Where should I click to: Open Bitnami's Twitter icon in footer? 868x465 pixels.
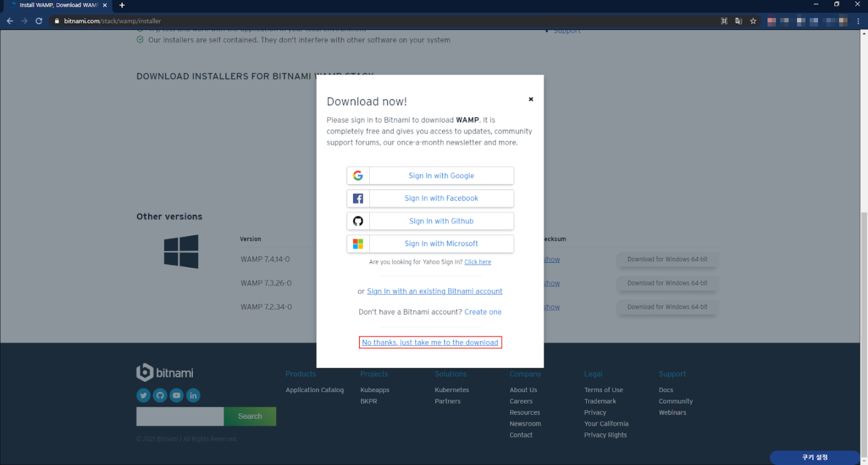coord(143,395)
